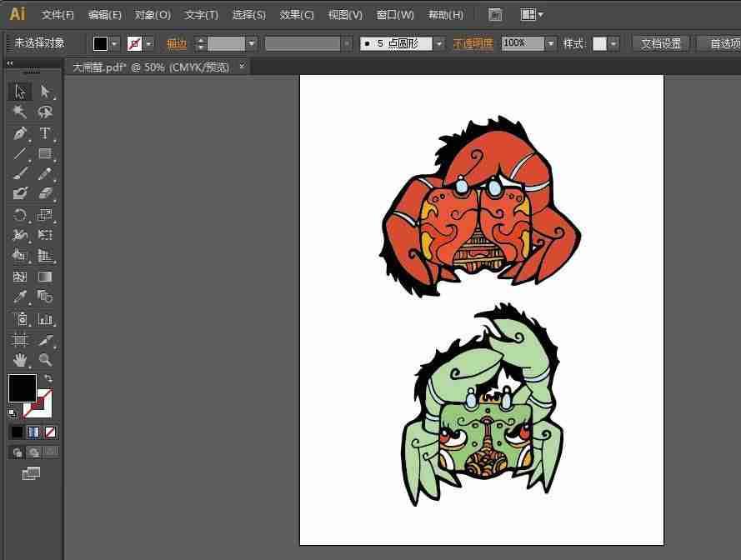Select the Magic Wand tool
This screenshot has height=560, width=741.
20,112
